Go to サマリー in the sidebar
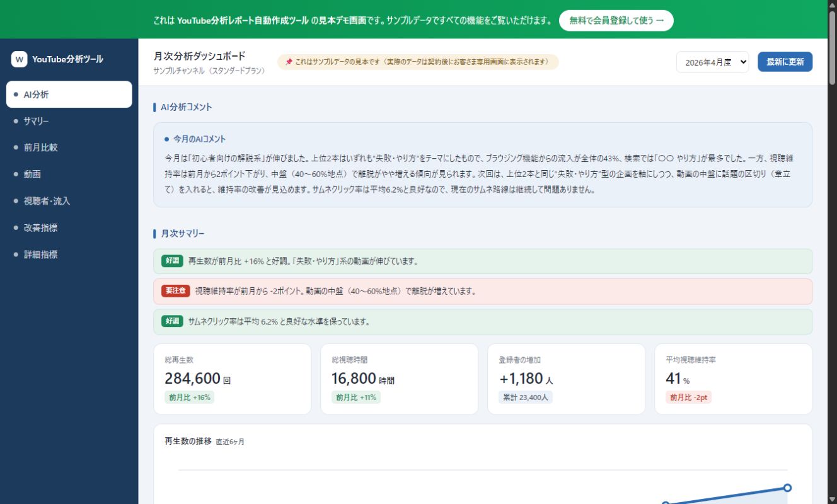The image size is (837, 504). pyautogui.click(x=69, y=121)
